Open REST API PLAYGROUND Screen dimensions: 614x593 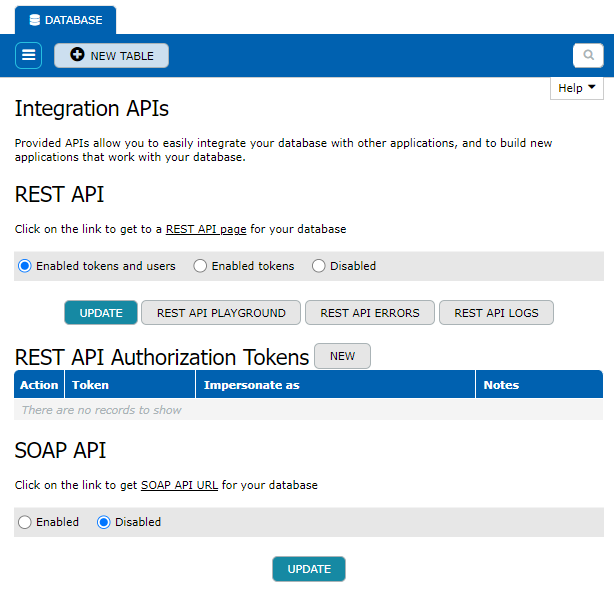(221, 313)
